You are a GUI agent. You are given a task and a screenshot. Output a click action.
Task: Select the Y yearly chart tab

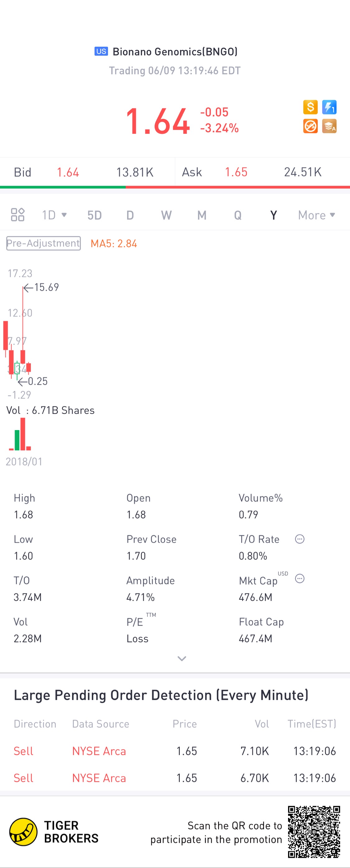(273, 215)
